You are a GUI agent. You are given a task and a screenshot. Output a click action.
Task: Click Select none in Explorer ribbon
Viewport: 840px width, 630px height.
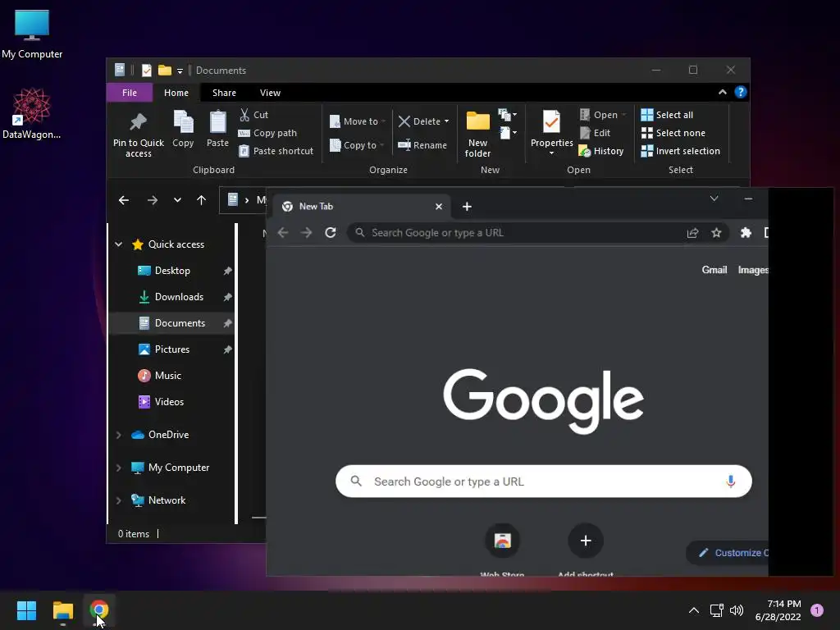(673, 133)
